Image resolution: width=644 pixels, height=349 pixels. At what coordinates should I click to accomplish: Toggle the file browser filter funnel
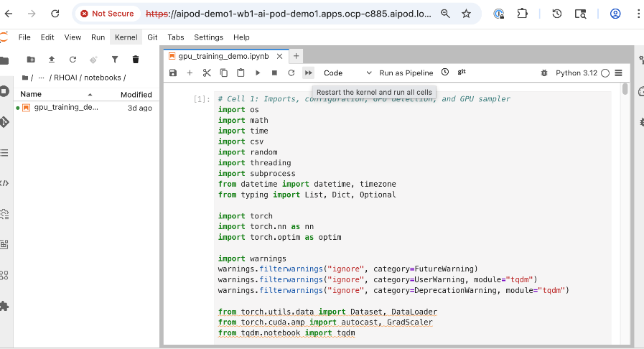[x=114, y=60]
